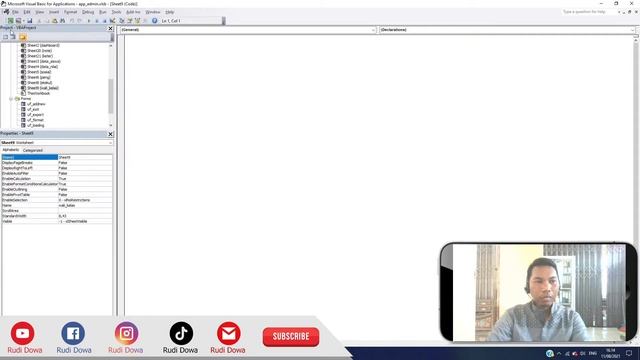Select Sheet5 module in project tree
The height and width of the screenshot is (360, 640).
click(39, 72)
